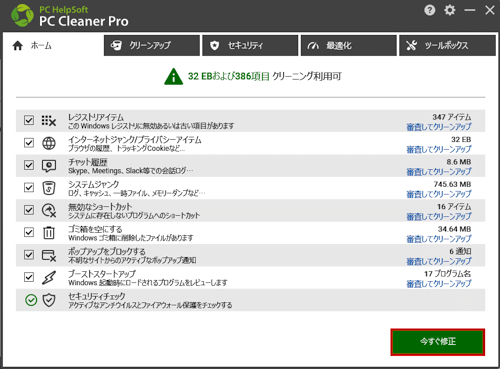
Task: Uncheck the ゴミ箱を空にする checkbox
Action: tap(29, 232)
